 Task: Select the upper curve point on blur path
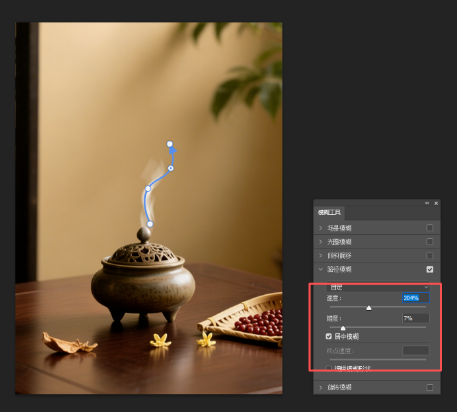[x=171, y=168]
